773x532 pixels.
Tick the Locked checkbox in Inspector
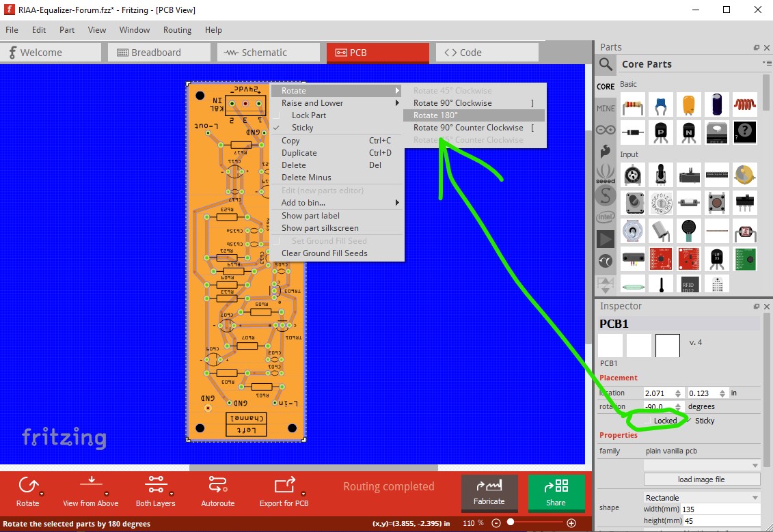coord(647,421)
